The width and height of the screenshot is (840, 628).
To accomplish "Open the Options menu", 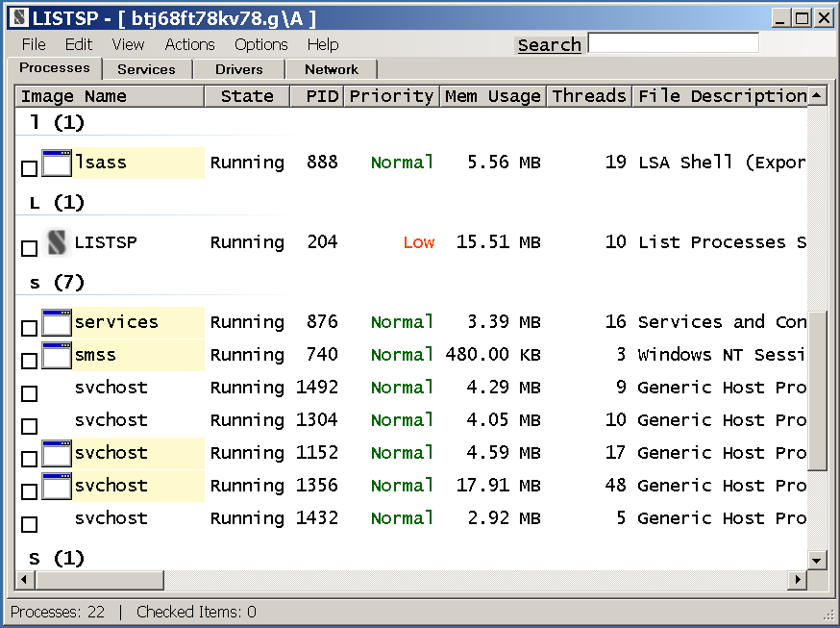I will pos(260,44).
